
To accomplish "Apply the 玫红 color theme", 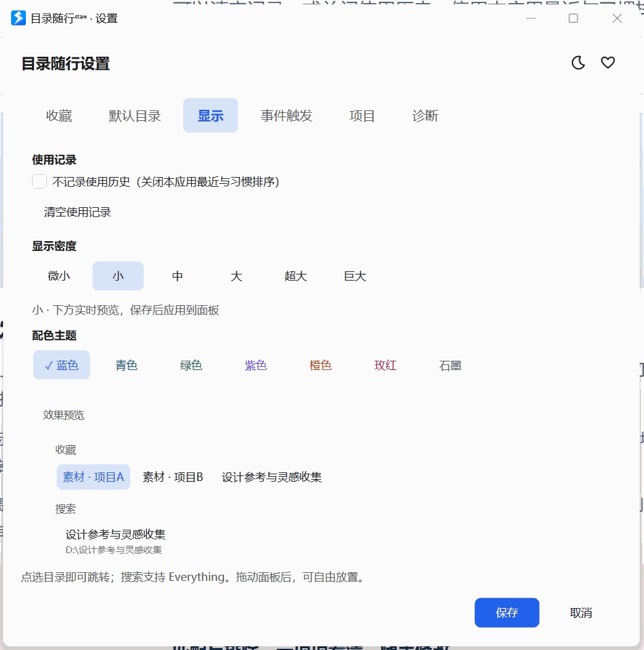I will (386, 365).
